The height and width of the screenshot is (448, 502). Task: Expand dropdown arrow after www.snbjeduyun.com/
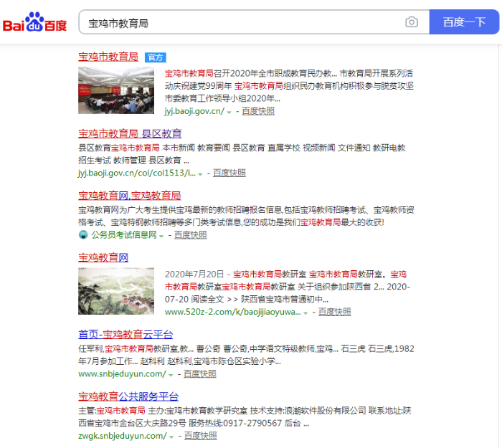point(171,375)
